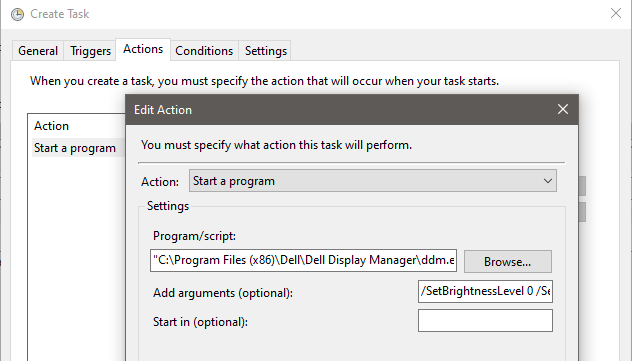This screenshot has width=632, height=361.
Task: Switch to the General tab
Action: (x=38, y=51)
